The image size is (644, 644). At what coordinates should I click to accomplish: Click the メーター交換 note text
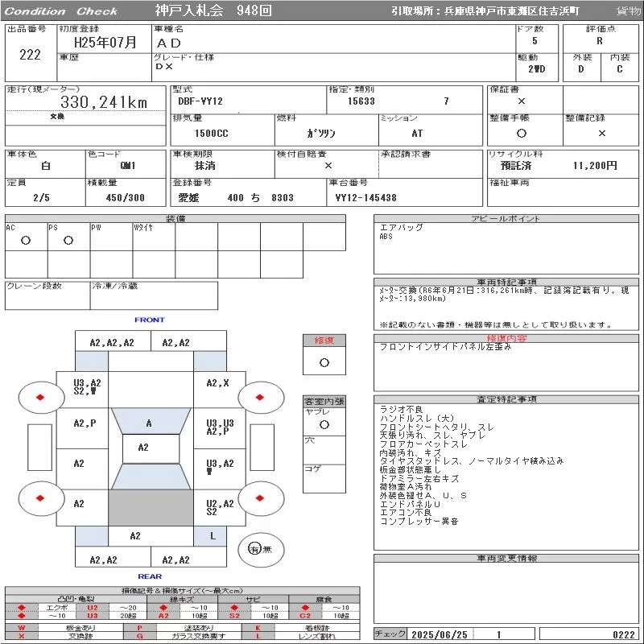tap(504, 294)
